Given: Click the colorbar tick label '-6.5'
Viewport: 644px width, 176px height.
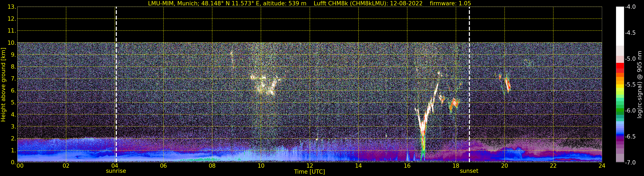Looking at the screenshot, I should pyautogui.click(x=630, y=137).
